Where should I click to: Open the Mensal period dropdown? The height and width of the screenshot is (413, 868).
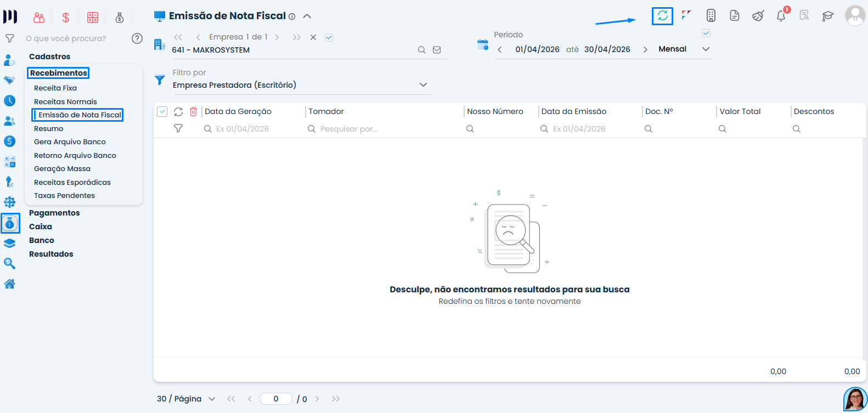tap(684, 49)
